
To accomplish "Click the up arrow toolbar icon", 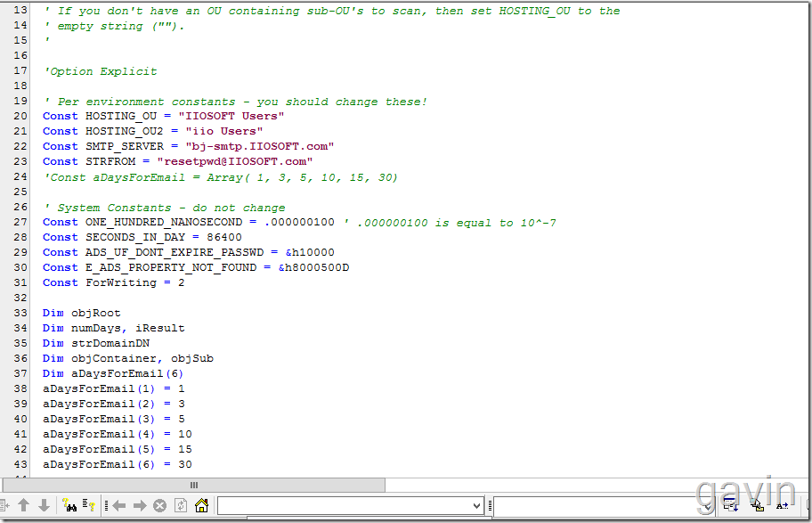I will click(x=24, y=505).
